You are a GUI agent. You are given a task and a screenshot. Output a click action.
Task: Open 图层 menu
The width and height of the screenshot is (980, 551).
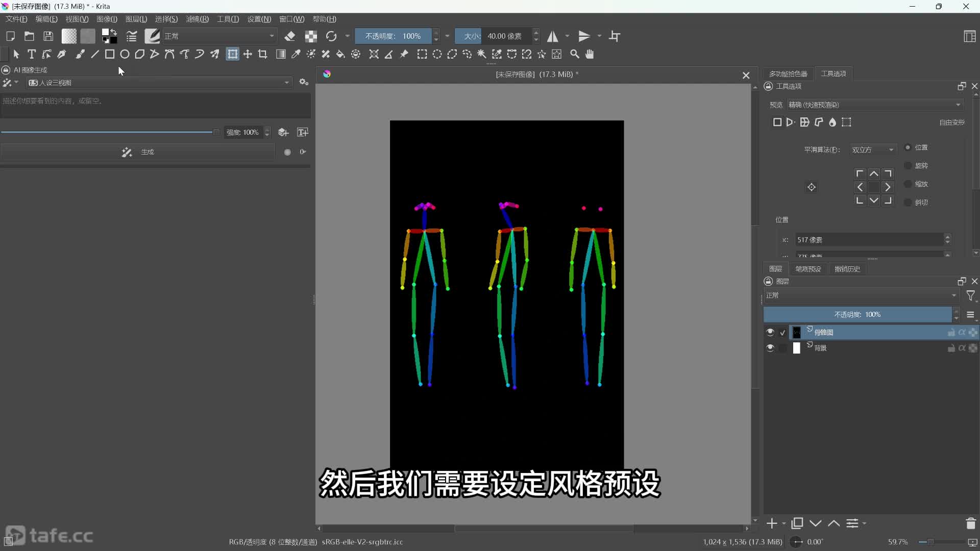coord(136,19)
